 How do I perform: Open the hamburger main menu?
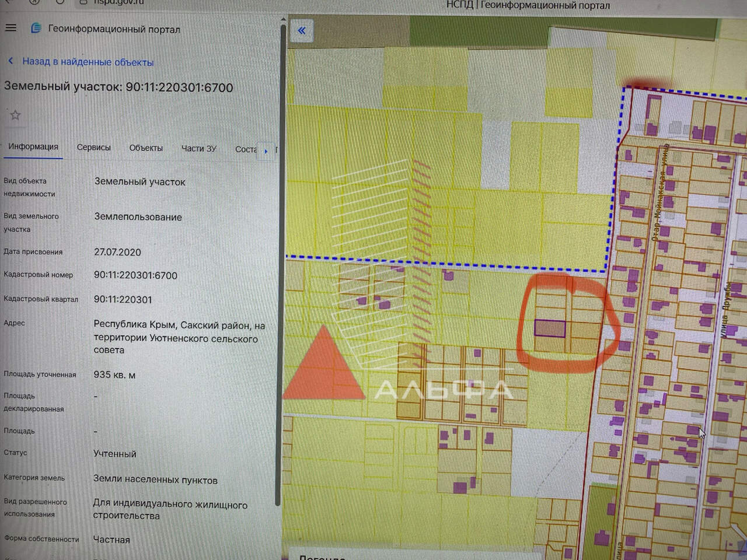tap(11, 28)
